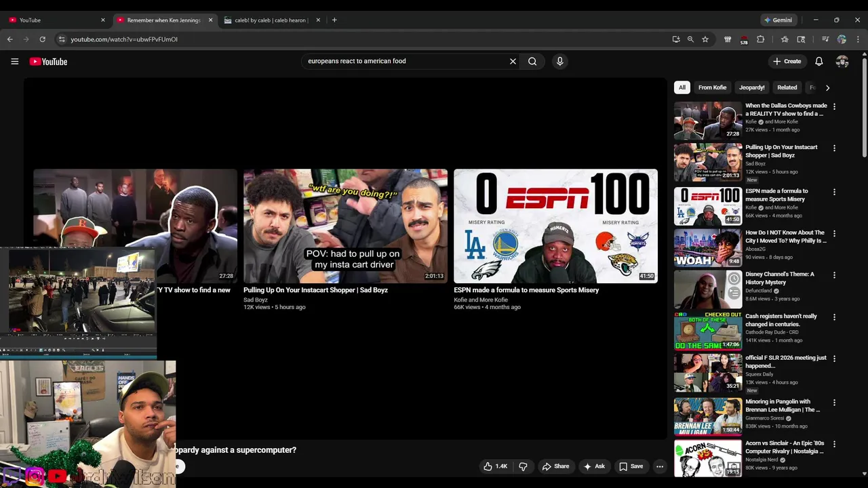Close the Ken Jennings tab

pos(210,20)
